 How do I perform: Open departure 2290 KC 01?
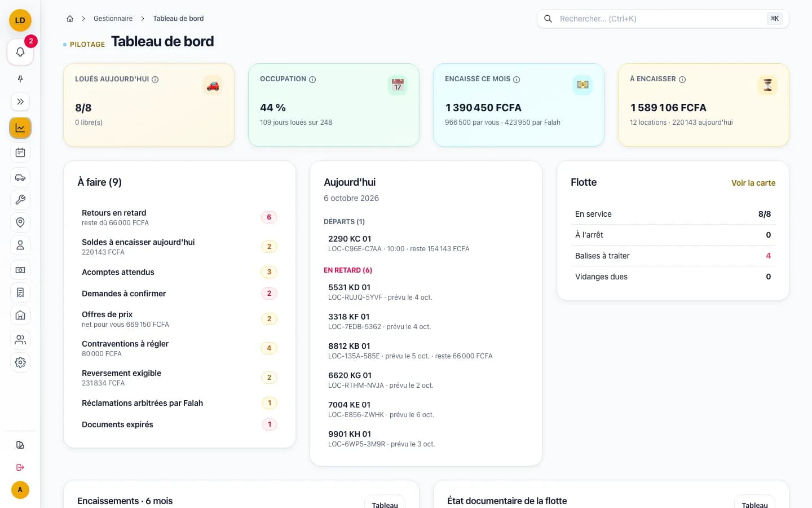[x=426, y=243]
